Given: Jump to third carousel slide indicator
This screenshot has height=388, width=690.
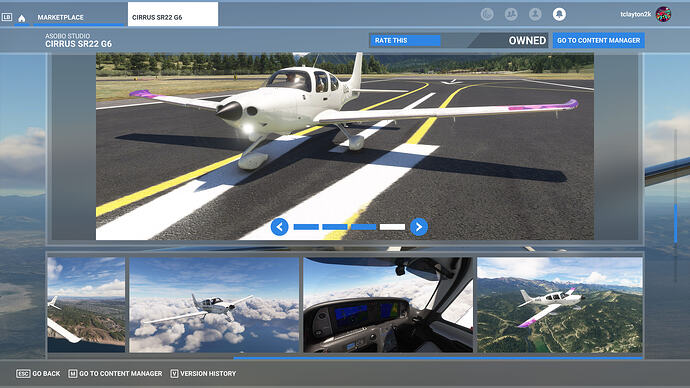Looking at the screenshot, I should point(363,227).
